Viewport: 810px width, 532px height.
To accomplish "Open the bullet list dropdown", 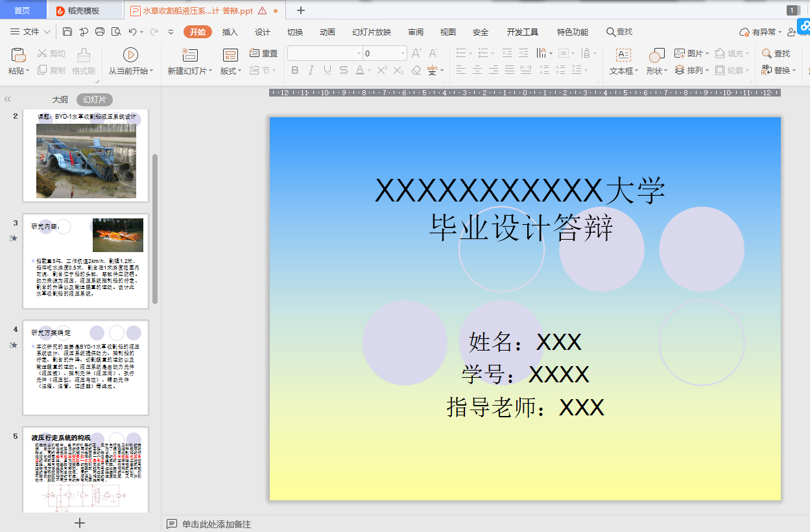I will pos(471,53).
